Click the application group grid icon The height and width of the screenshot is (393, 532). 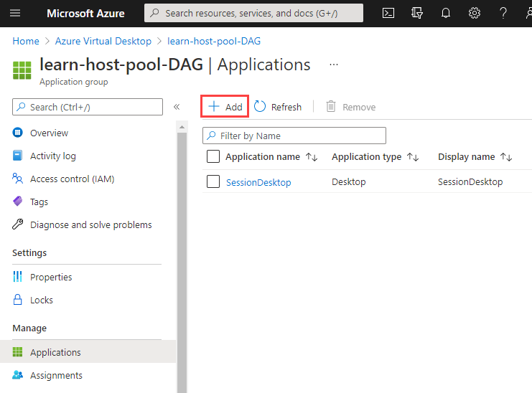[x=22, y=70]
